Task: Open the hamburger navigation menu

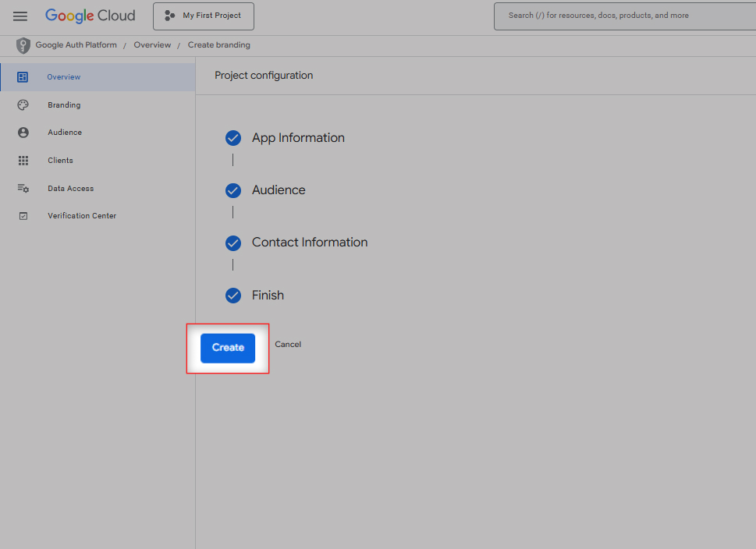Action: point(20,16)
